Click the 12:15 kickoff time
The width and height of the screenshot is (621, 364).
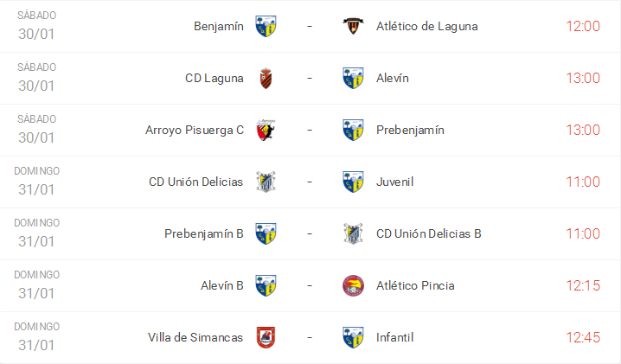pyautogui.click(x=583, y=285)
